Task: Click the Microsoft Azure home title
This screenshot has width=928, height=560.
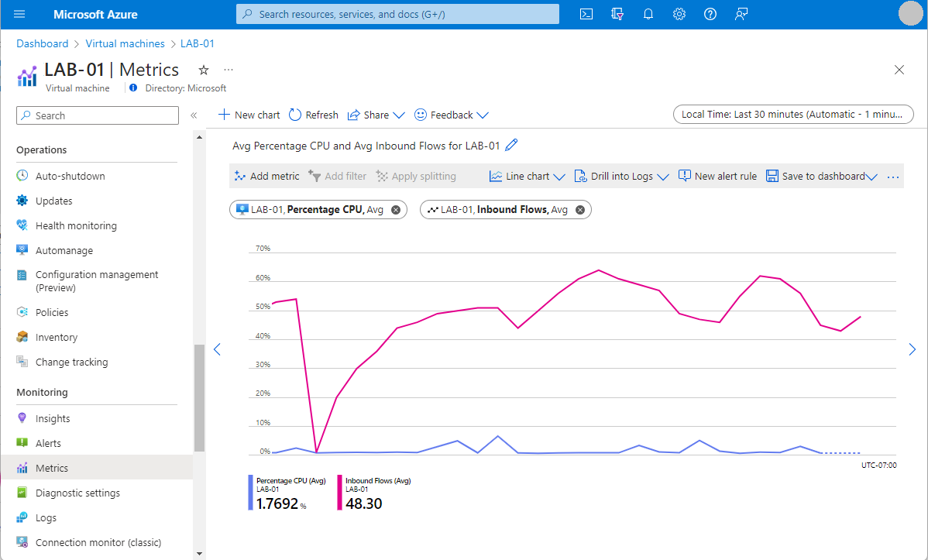Action: coord(95,14)
